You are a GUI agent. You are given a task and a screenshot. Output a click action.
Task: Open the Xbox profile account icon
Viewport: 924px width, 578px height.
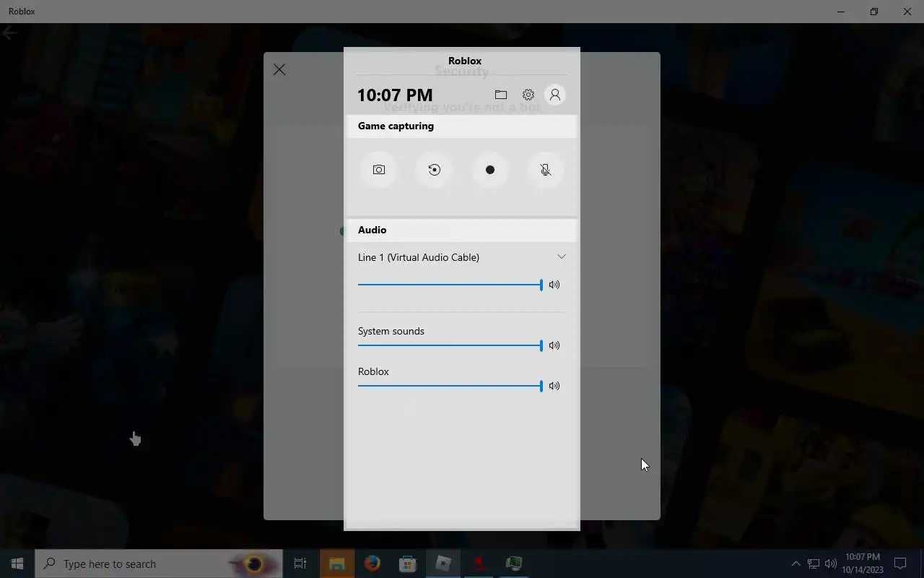tap(555, 95)
